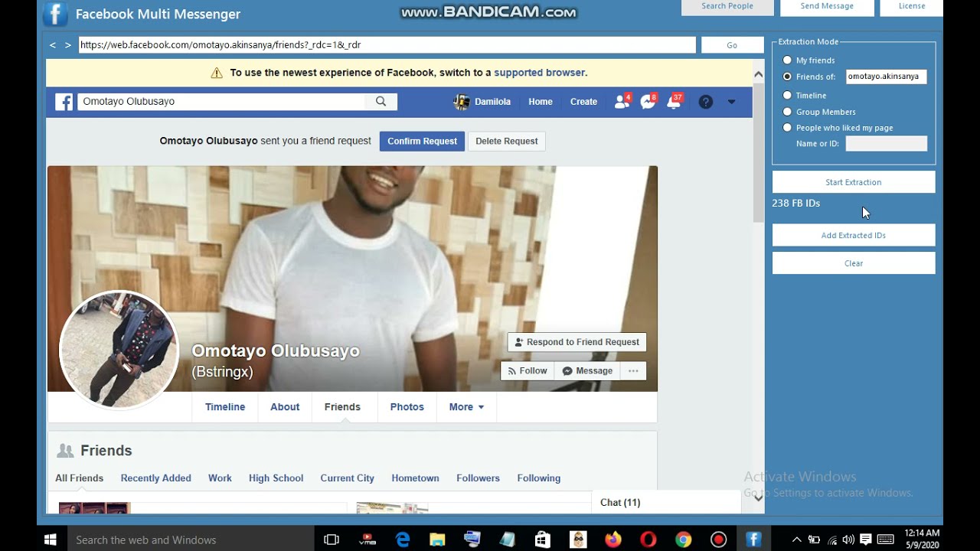Show the Following list

coord(539,478)
